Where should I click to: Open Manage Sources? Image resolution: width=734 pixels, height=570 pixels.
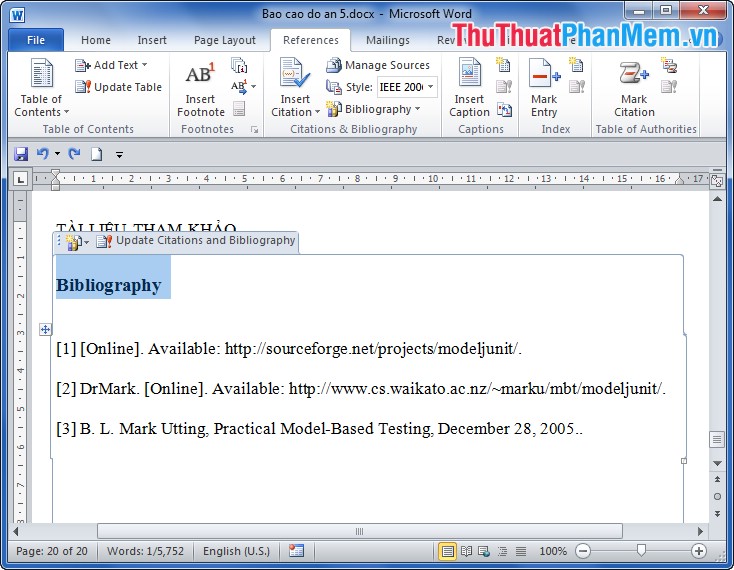378,65
